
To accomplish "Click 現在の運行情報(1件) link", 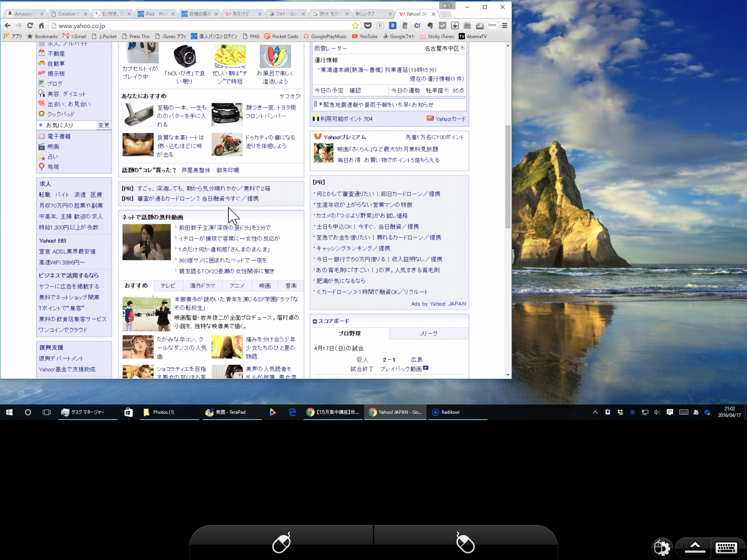I will click(437, 79).
